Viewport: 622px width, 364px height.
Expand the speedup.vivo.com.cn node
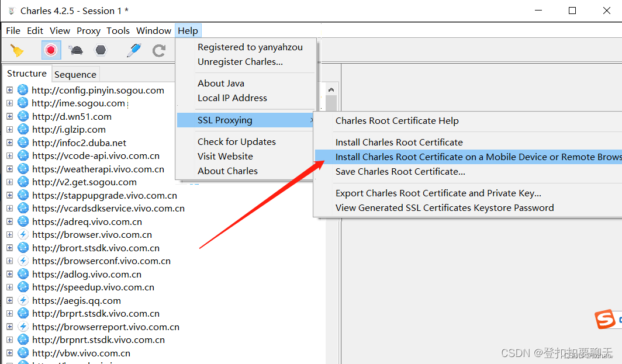click(x=9, y=287)
